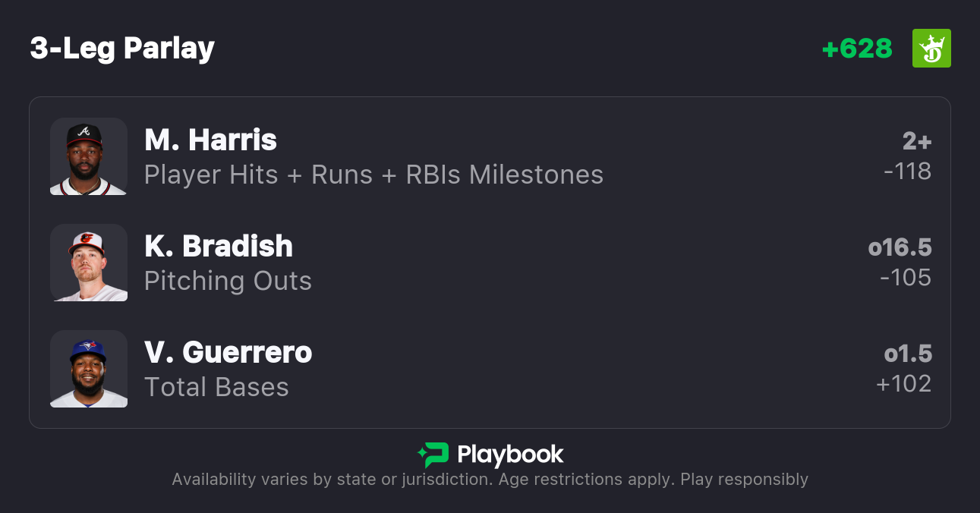This screenshot has height=513, width=980.
Task: Click the o1.5 total bases line
Action: pos(908,354)
